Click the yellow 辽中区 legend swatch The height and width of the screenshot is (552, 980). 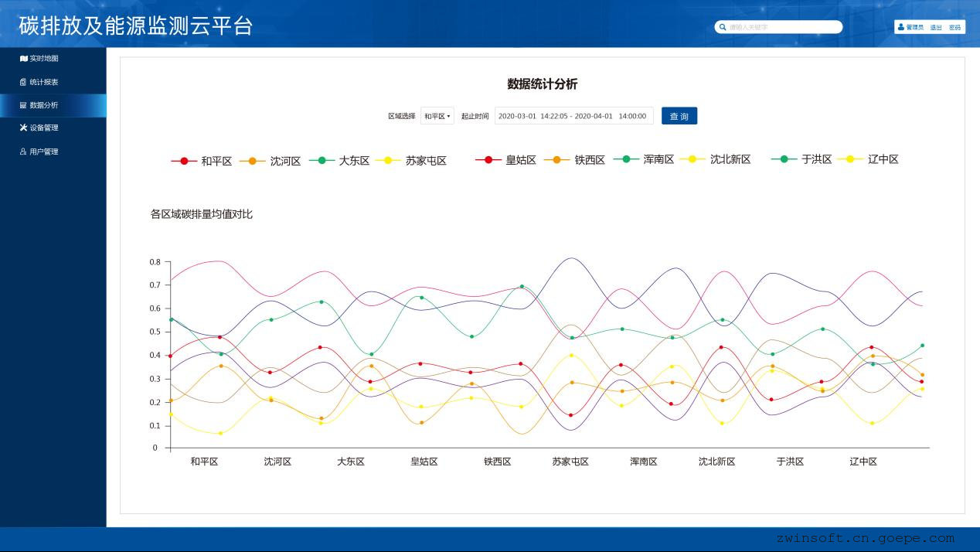[851, 159]
